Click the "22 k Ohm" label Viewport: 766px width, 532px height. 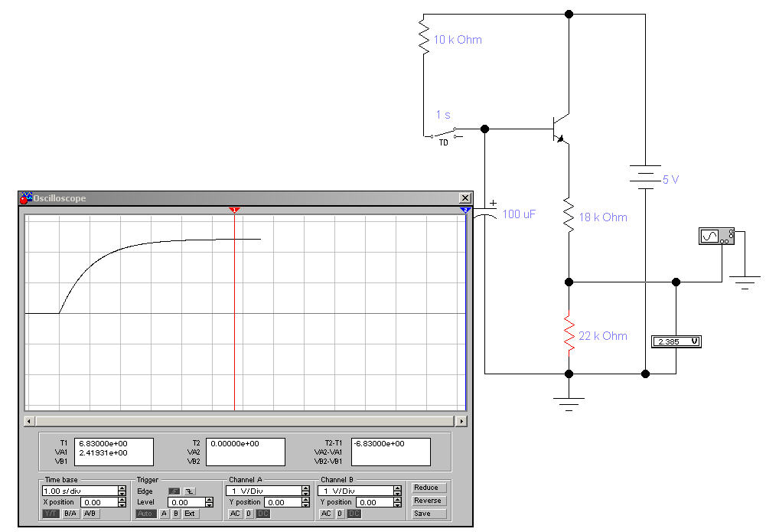coord(603,336)
